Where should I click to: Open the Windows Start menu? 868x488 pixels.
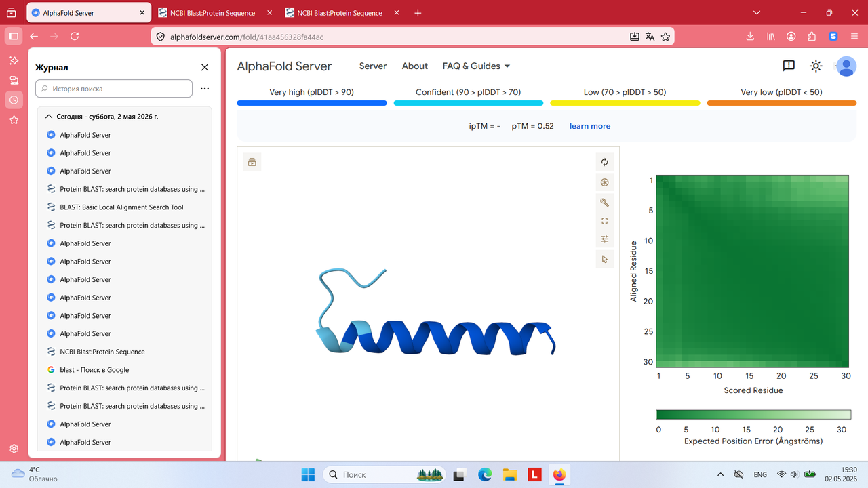(x=309, y=474)
